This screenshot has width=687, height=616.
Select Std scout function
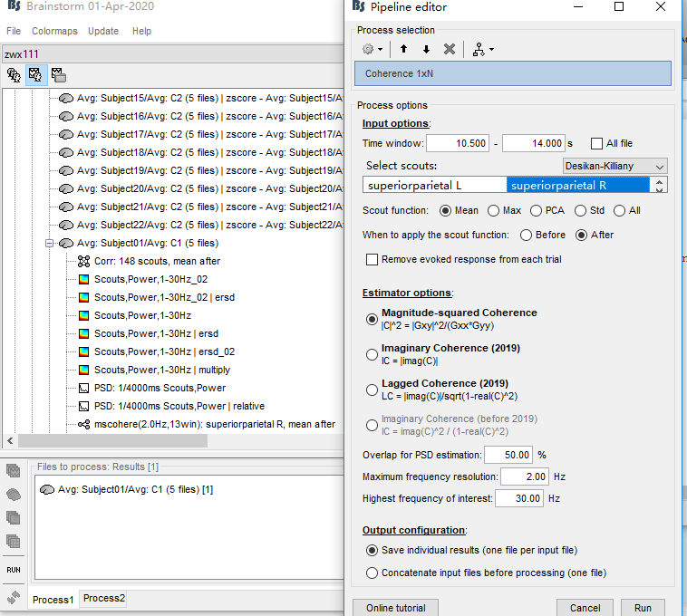[x=580, y=210]
